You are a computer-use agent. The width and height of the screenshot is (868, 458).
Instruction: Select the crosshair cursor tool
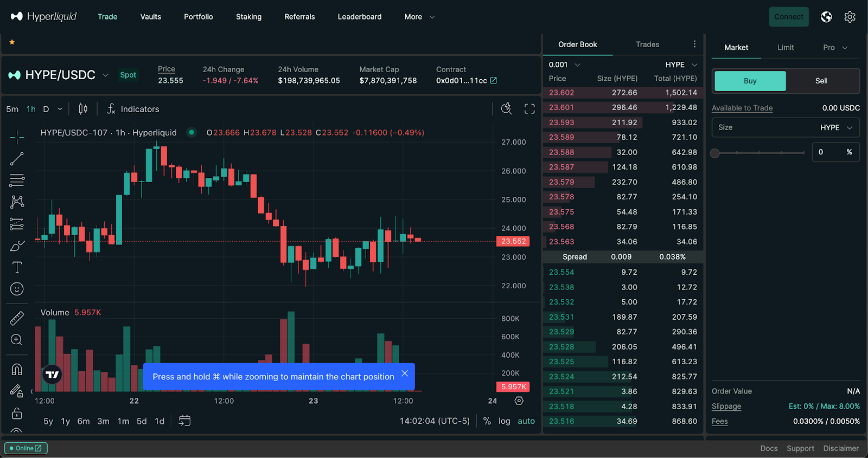pyautogui.click(x=17, y=137)
